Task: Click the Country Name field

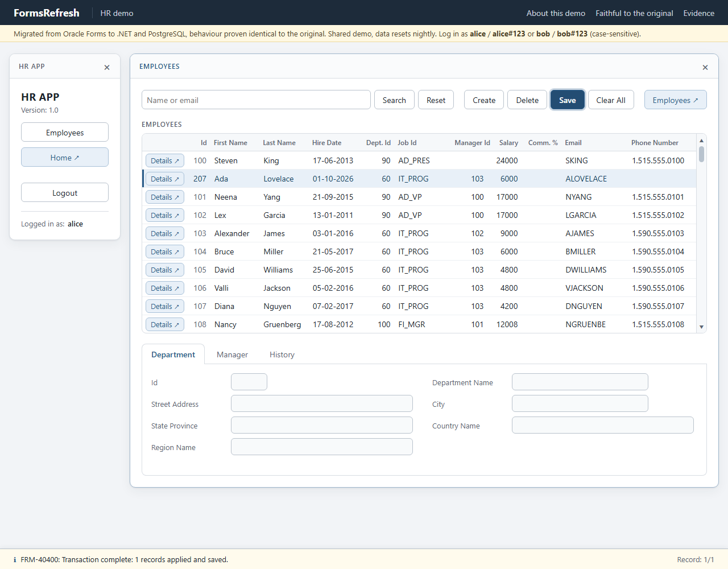Action: 603,425
